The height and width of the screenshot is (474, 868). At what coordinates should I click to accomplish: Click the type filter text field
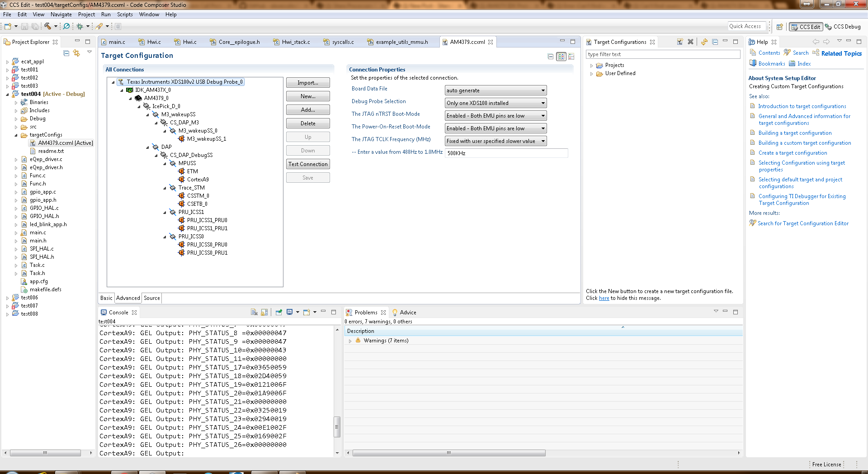pos(663,54)
